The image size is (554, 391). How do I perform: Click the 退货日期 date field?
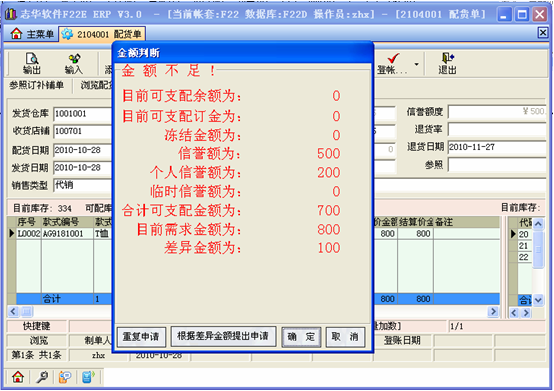[x=496, y=147]
